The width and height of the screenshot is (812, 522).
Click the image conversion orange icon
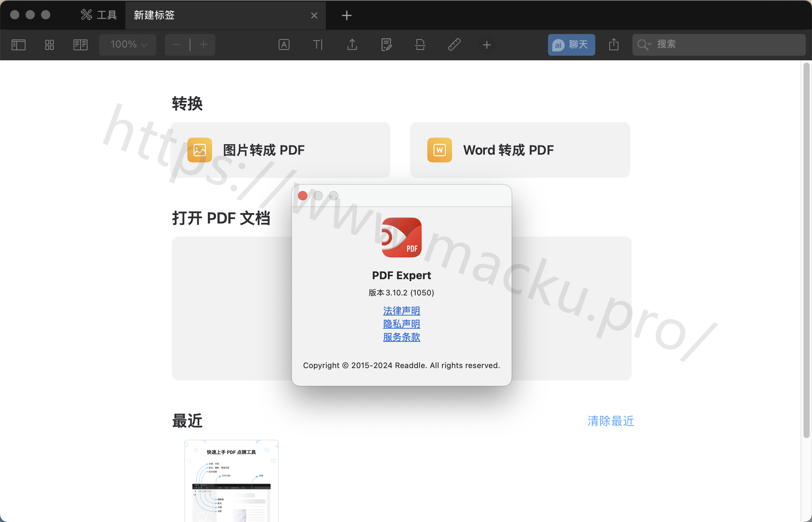tap(200, 150)
